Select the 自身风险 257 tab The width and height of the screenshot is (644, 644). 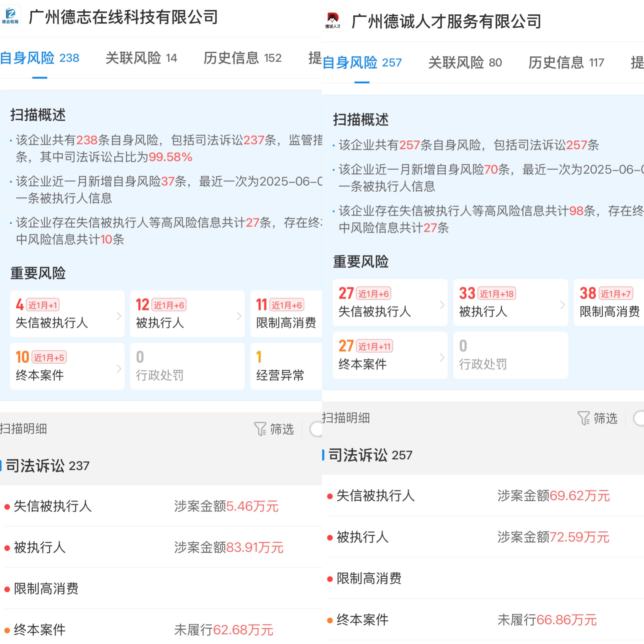[x=362, y=62]
